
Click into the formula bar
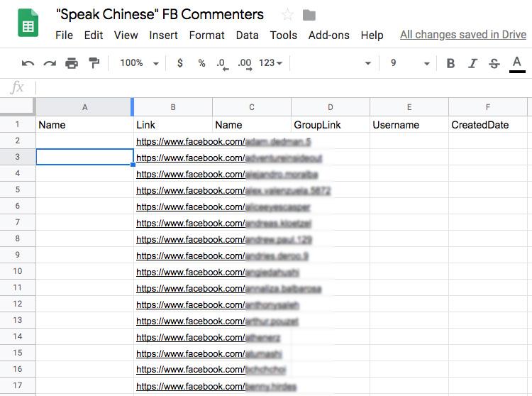click(284, 87)
